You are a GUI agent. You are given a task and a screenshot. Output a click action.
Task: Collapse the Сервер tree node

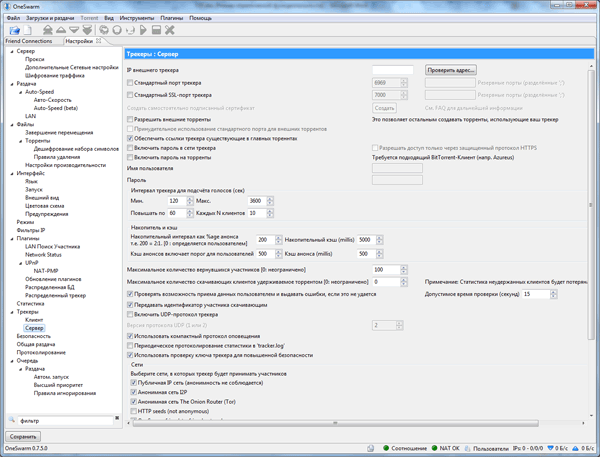tap(12, 51)
